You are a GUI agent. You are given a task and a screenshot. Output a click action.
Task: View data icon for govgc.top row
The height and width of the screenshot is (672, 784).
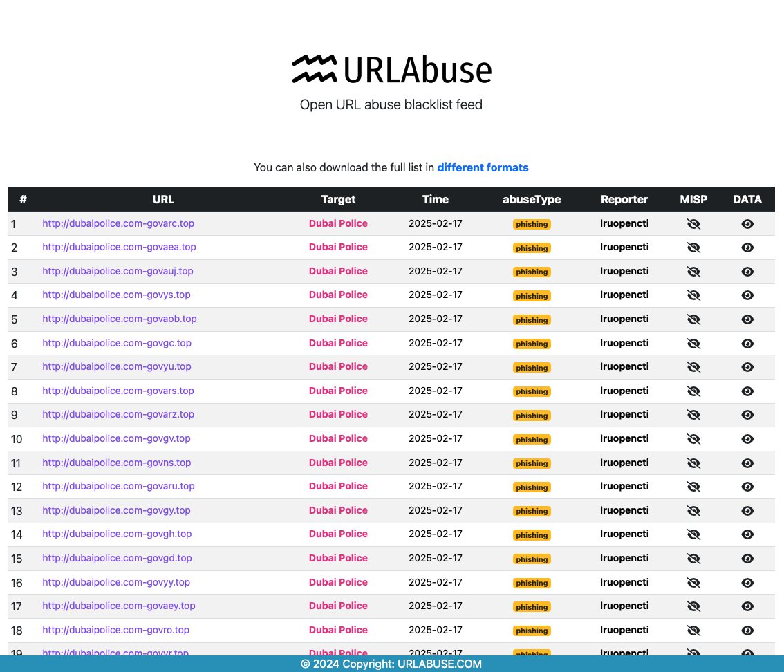pyautogui.click(x=747, y=344)
